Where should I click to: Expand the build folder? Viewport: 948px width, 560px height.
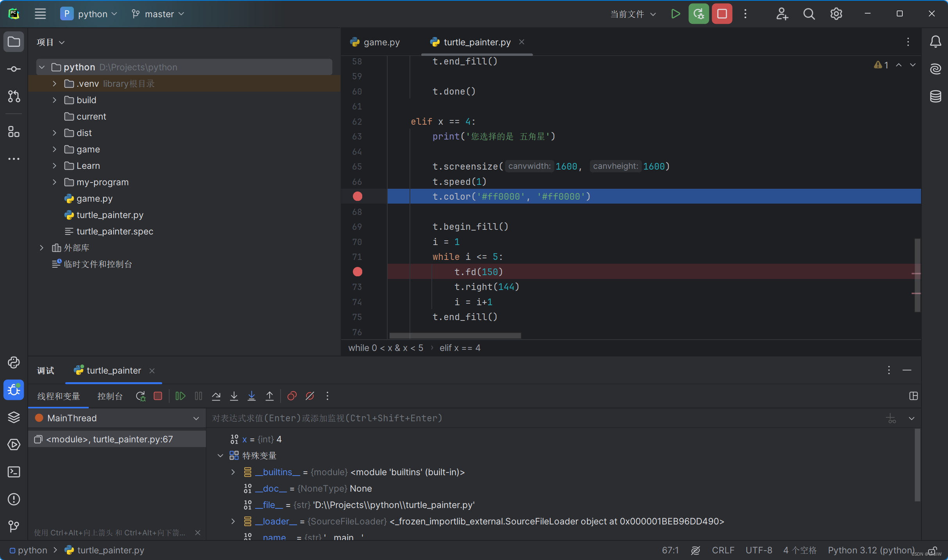coord(54,100)
